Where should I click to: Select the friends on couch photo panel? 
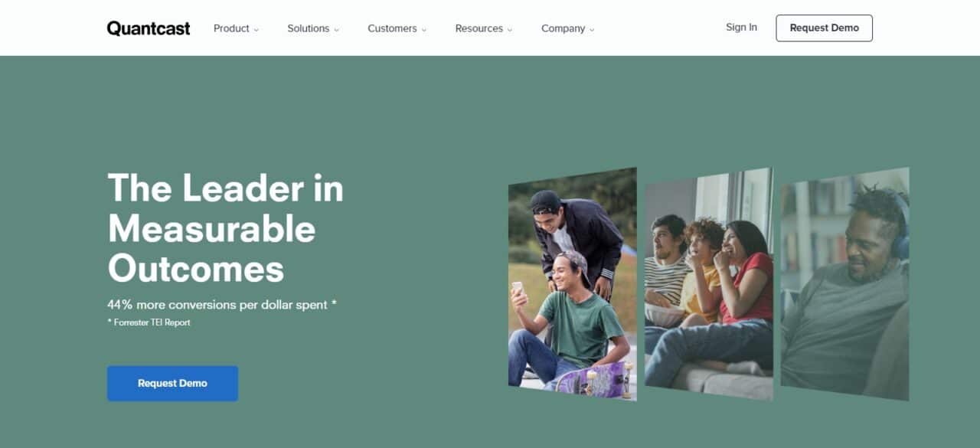pos(709,284)
